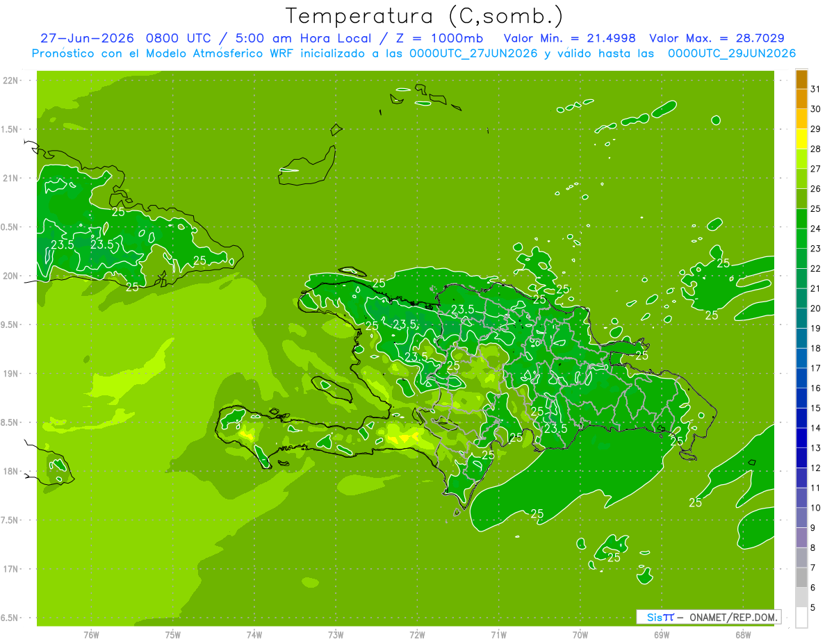This screenshot has width=834, height=644.
Task: Click the "17N" latitude axis label
Action: pos(10,569)
